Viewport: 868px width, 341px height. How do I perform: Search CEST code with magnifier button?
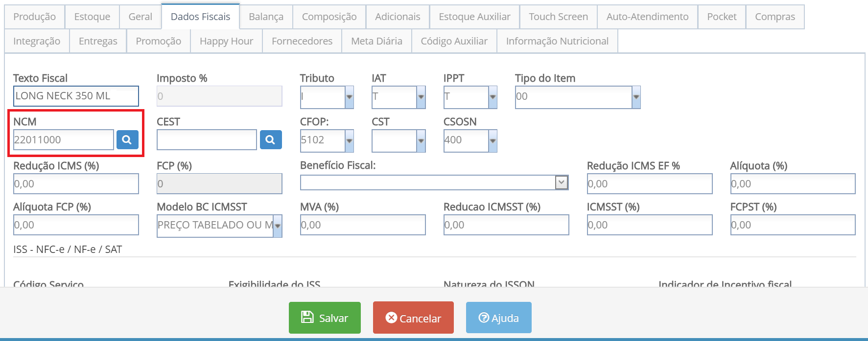pos(271,140)
